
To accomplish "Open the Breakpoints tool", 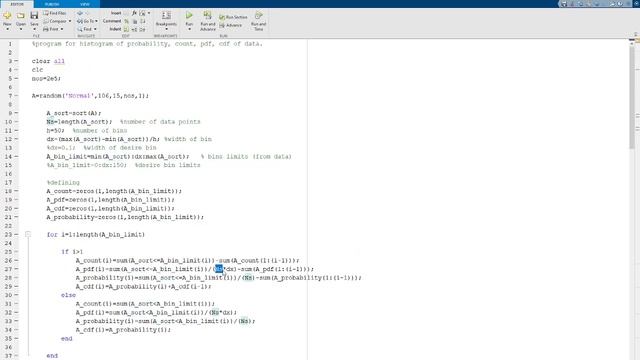I will pyautogui.click(x=166, y=19).
